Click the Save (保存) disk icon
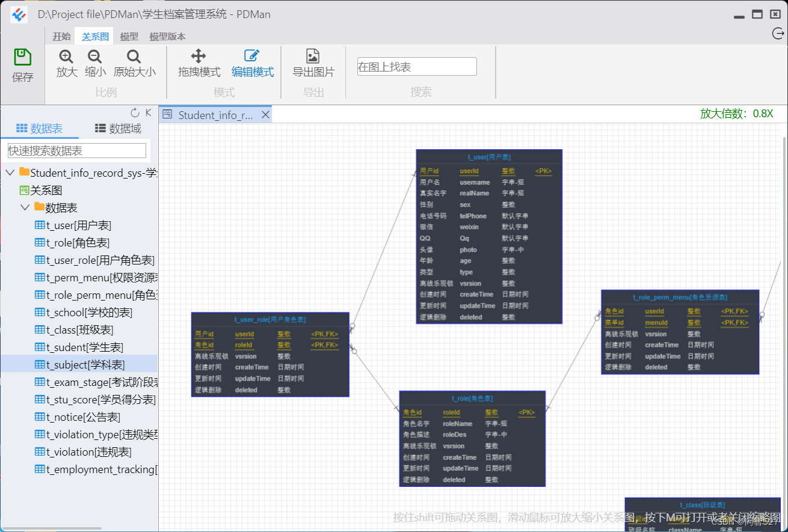 click(x=22, y=58)
